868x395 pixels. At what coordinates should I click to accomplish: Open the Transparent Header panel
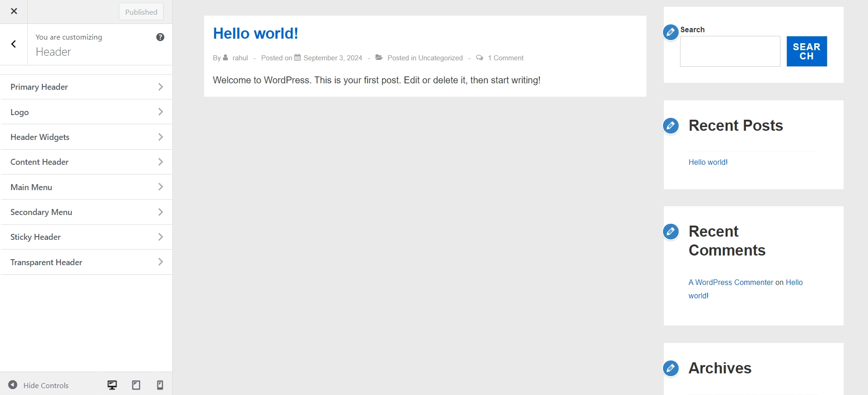[x=87, y=262]
